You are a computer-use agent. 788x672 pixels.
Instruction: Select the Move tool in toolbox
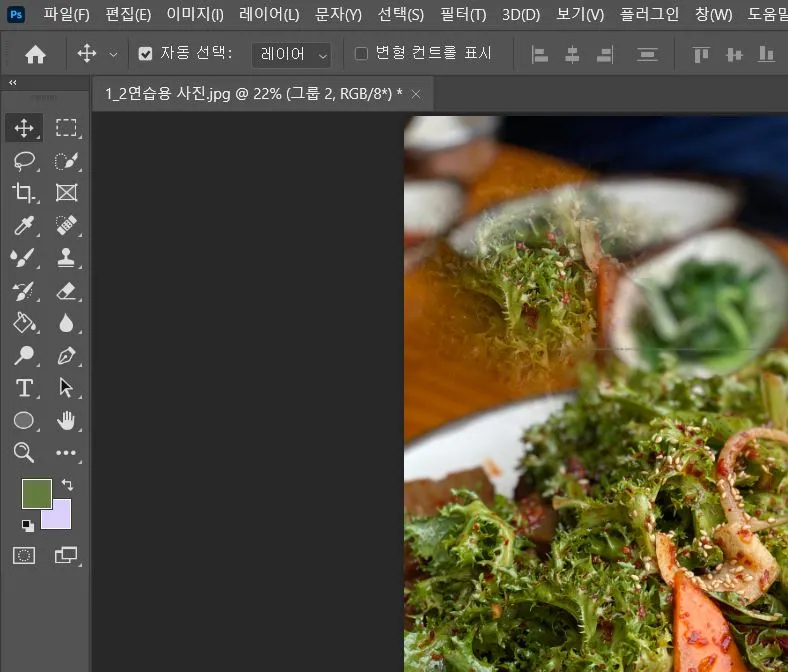coord(24,128)
